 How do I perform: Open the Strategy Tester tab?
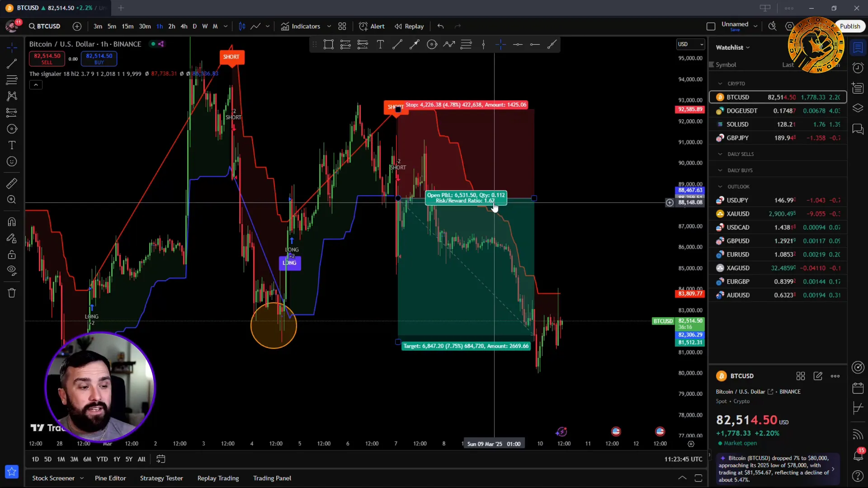[x=161, y=478]
